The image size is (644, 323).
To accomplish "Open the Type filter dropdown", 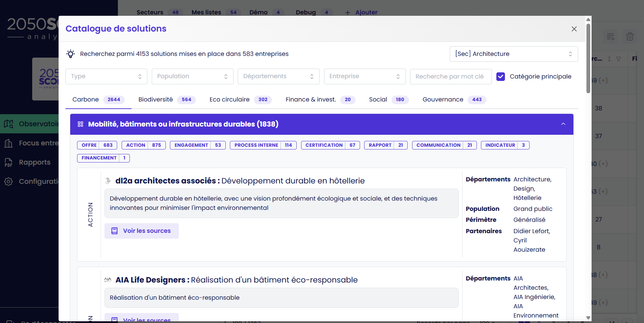I will click(x=106, y=76).
